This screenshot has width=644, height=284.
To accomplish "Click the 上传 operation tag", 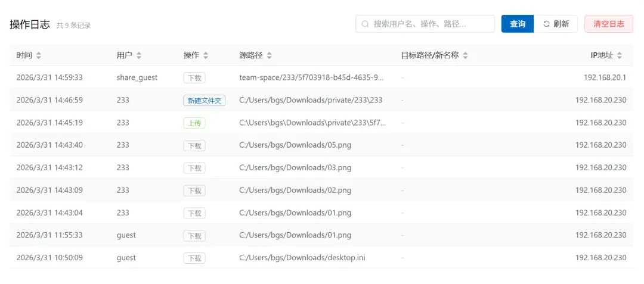I will click(194, 123).
